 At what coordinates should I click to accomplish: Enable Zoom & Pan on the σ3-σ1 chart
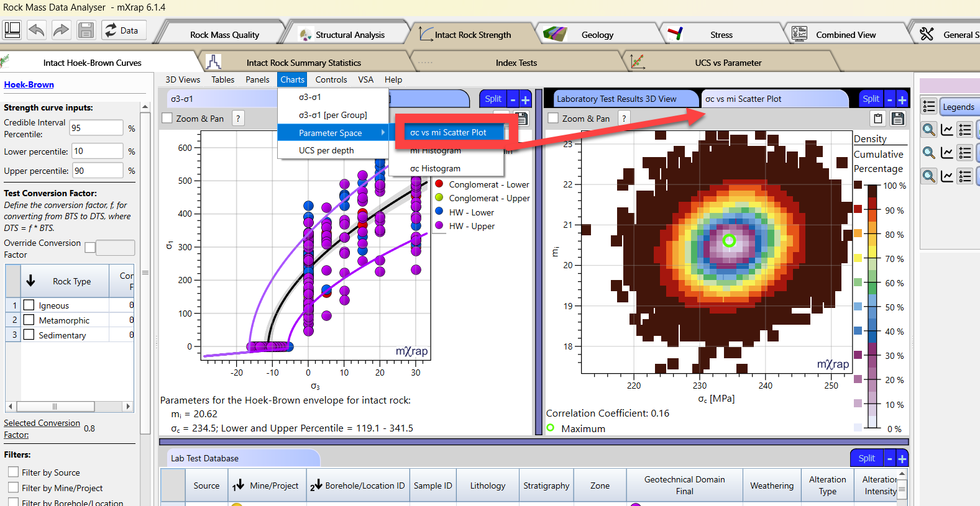(x=167, y=118)
